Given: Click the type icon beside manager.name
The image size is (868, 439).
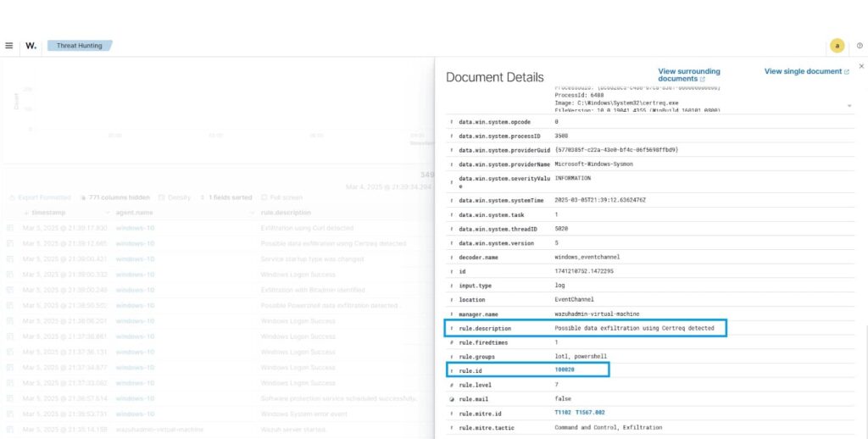Looking at the screenshot, I should click(452, 314).
